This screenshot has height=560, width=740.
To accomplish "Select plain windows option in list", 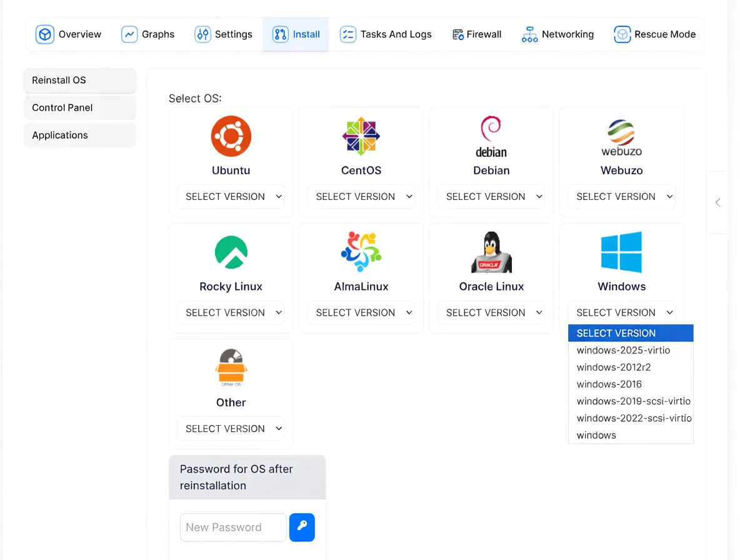I will coord(631,435).
